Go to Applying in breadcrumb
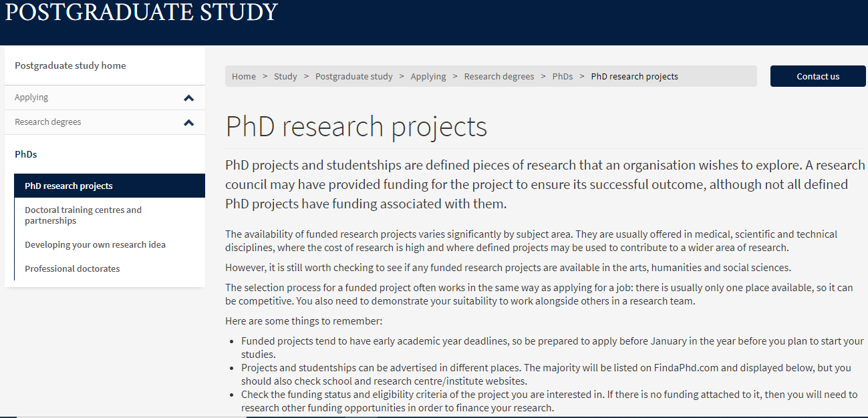Image resolution: width=868 pixels, height=418 pixels. [x=428, y=76]
